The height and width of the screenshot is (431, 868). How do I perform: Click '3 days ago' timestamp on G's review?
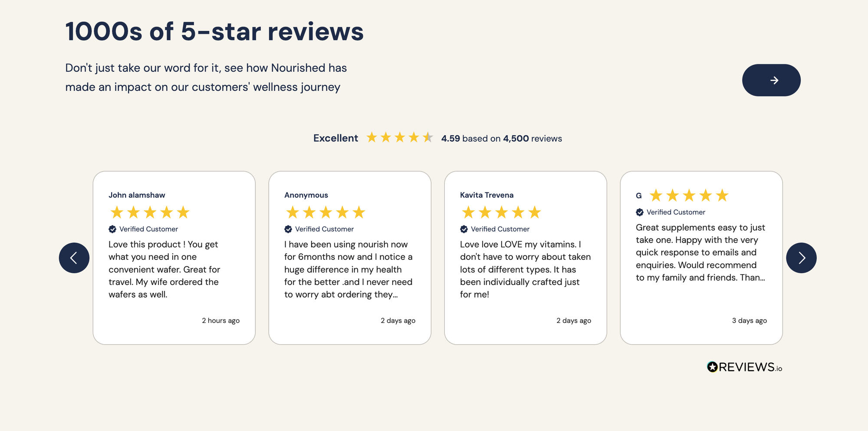coord(750,321)
